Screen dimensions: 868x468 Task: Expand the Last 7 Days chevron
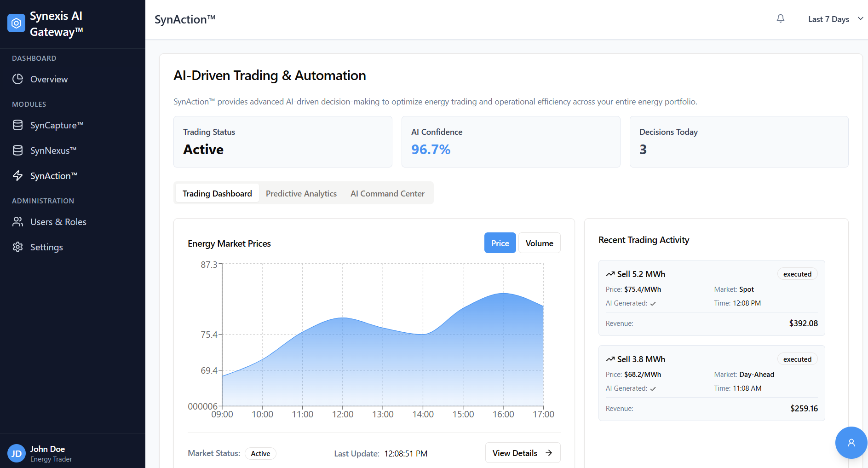point(860,19)
